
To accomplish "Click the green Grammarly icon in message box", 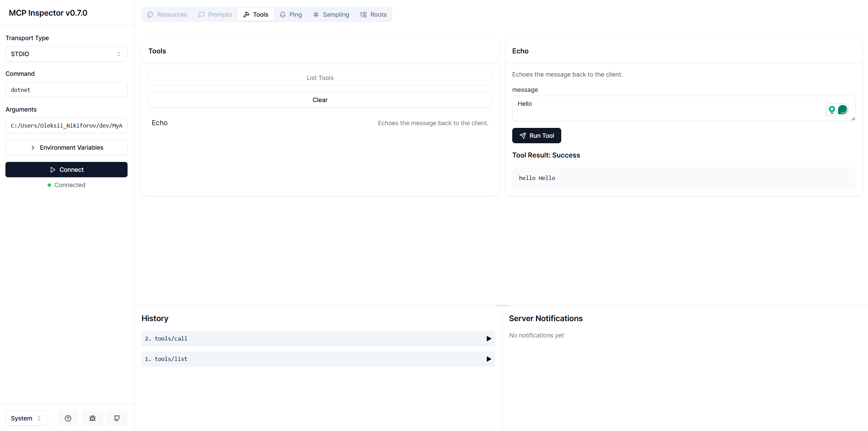I will 832,110.
